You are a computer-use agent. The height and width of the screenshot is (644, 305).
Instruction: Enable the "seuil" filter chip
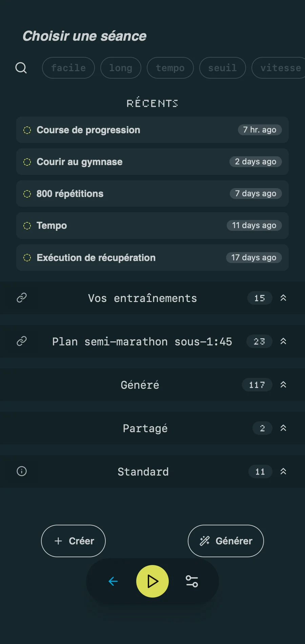coord(222,68)
